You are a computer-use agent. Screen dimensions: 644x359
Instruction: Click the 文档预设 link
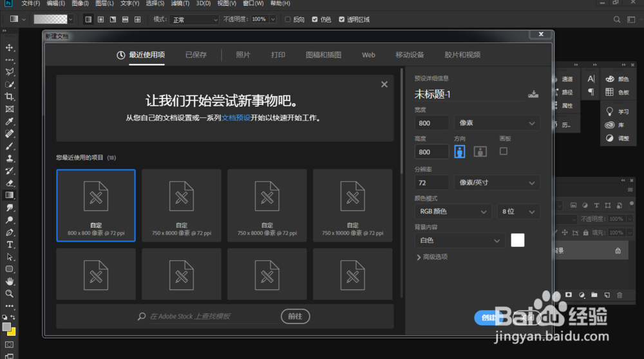pyautogui.click(x=236, y=117)
